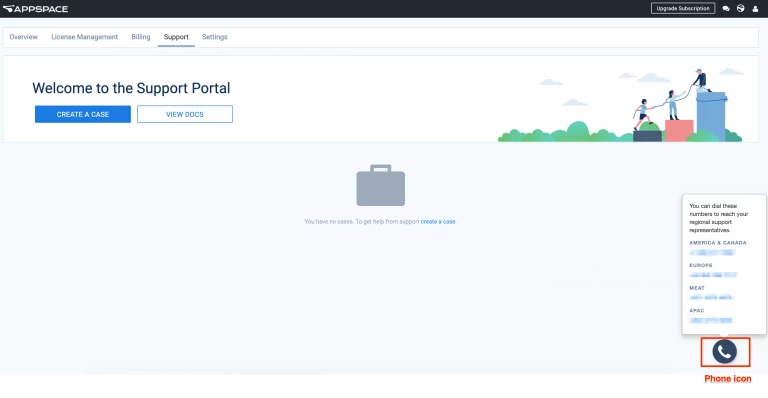
Task: Open the chat bubbles icon in the top bar
Action: click(x=726, y=9)
